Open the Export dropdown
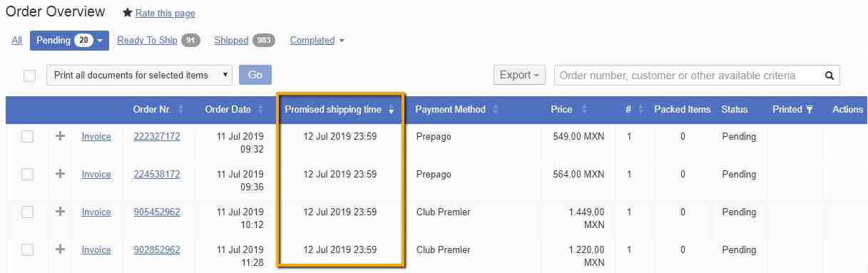 (x=519, y=75)
